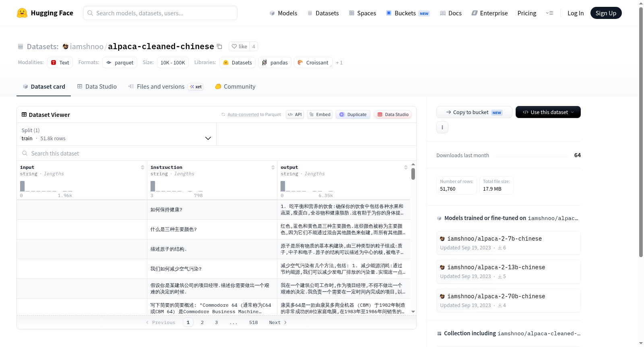Click the instruction column length histogram

[x=176, y=186]
